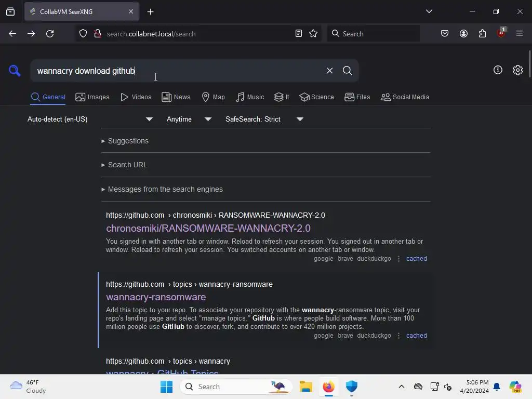
Task: Open Firefox account icon
Action: [x=463, y=33]
